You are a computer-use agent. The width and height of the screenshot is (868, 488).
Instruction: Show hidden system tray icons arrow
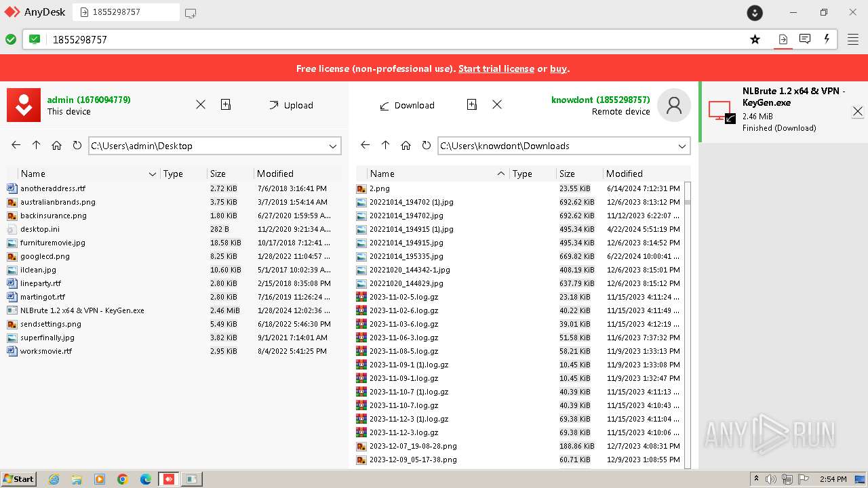756,479
